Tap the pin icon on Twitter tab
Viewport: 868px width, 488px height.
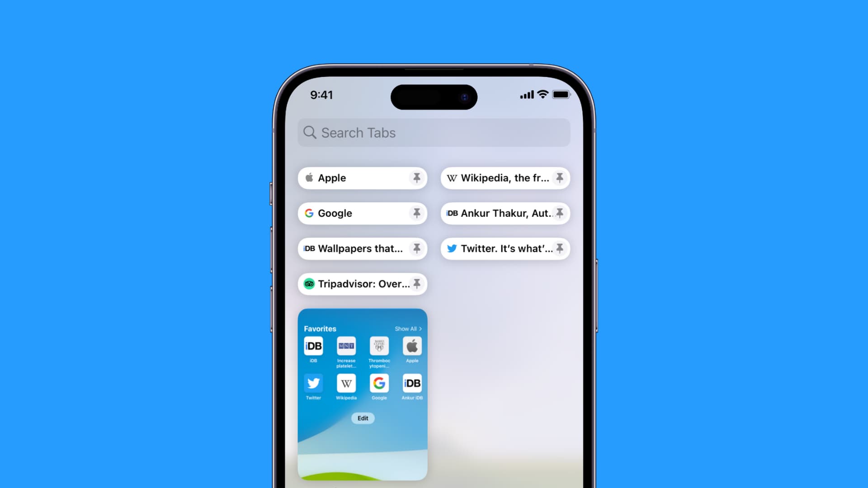click(x=560, y=249)
